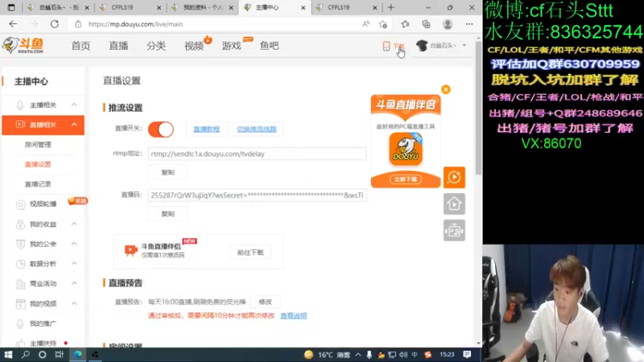This screenshot has width=644, height=362.
Task: Open 直播 in the top navigation
Action: click(x=118, y=46)
